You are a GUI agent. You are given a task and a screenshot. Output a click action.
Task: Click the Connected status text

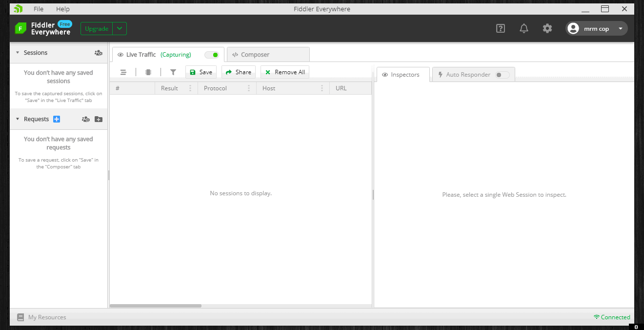(616, 317)
